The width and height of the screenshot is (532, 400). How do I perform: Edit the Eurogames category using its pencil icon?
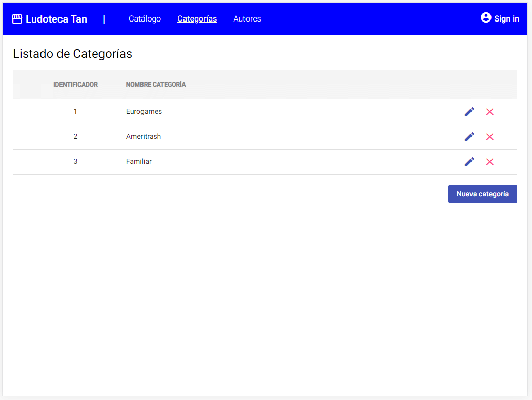coord(469,111)
